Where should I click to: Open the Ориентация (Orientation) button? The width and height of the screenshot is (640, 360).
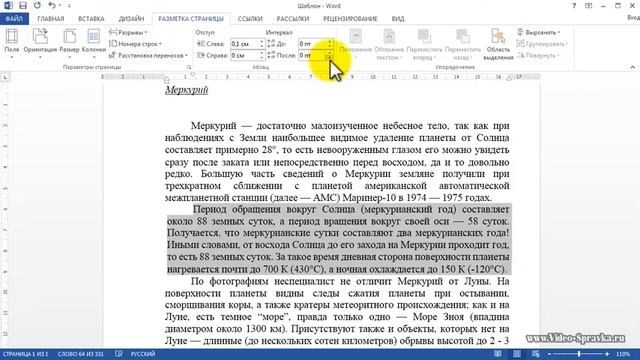40,44
